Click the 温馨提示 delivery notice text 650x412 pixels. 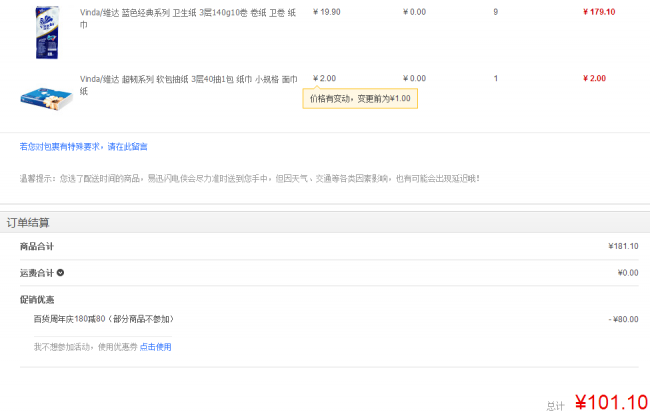[250, 178]
